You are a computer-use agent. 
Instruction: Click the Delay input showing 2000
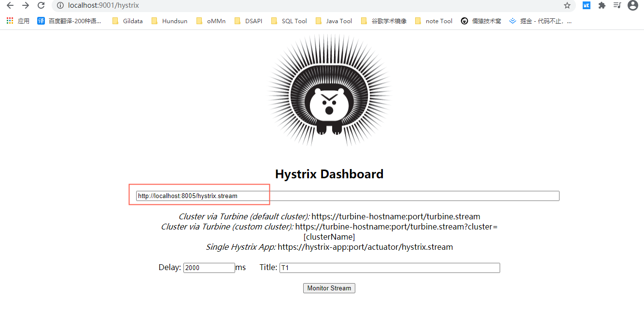pyautogui.click(x=209, y=268)
